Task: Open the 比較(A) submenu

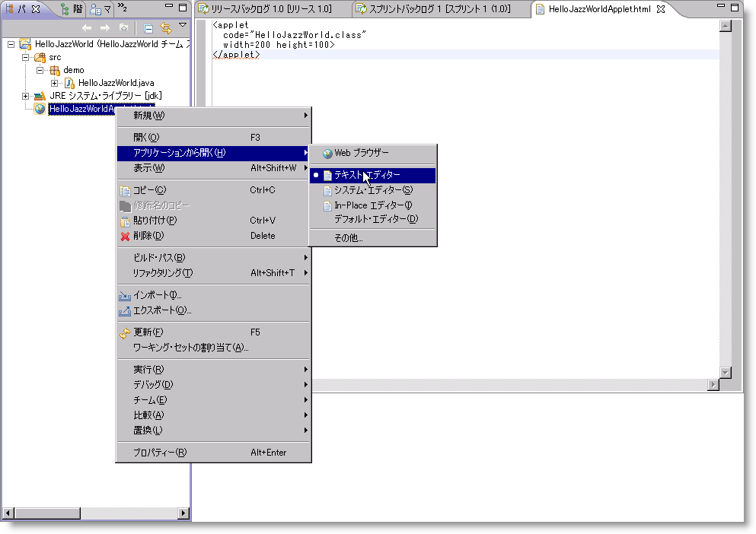Action: point(214,415)
